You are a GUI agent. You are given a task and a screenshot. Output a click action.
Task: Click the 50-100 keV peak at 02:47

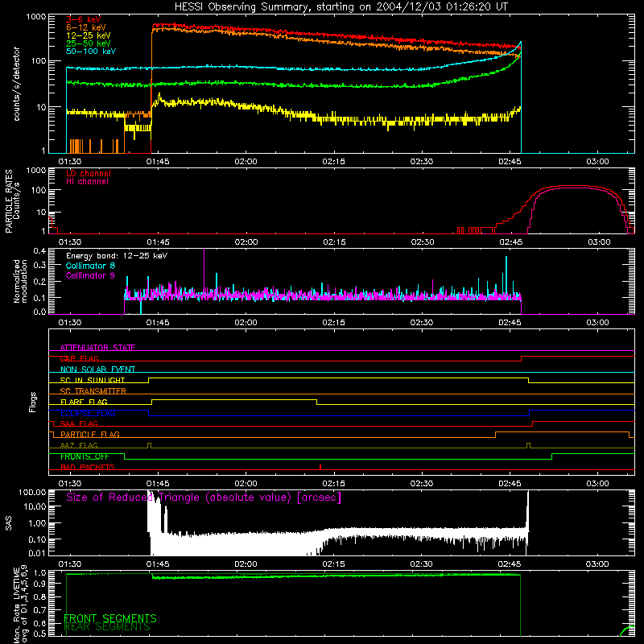[521, 43]
